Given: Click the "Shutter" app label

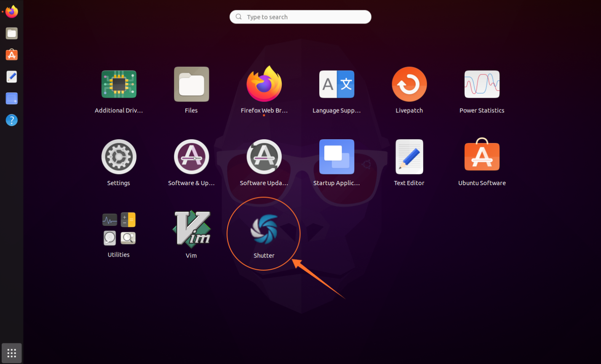Looking at the screenshot, I should pyautogui.click(x=264, y=255).
